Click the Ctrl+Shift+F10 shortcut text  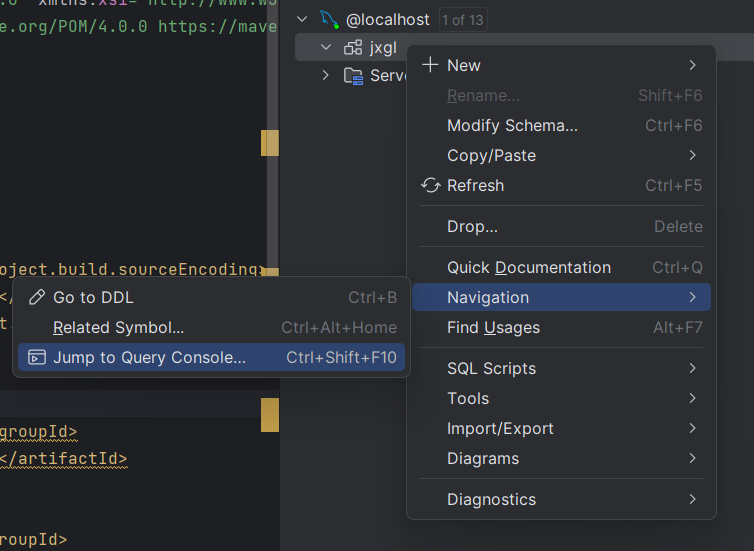click(341, 357)
